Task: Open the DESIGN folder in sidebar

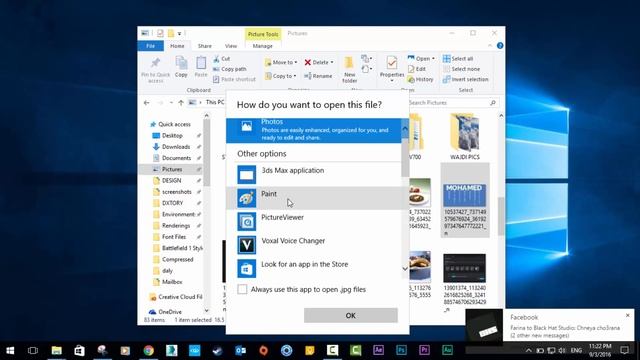Action: tap(171, 180)
